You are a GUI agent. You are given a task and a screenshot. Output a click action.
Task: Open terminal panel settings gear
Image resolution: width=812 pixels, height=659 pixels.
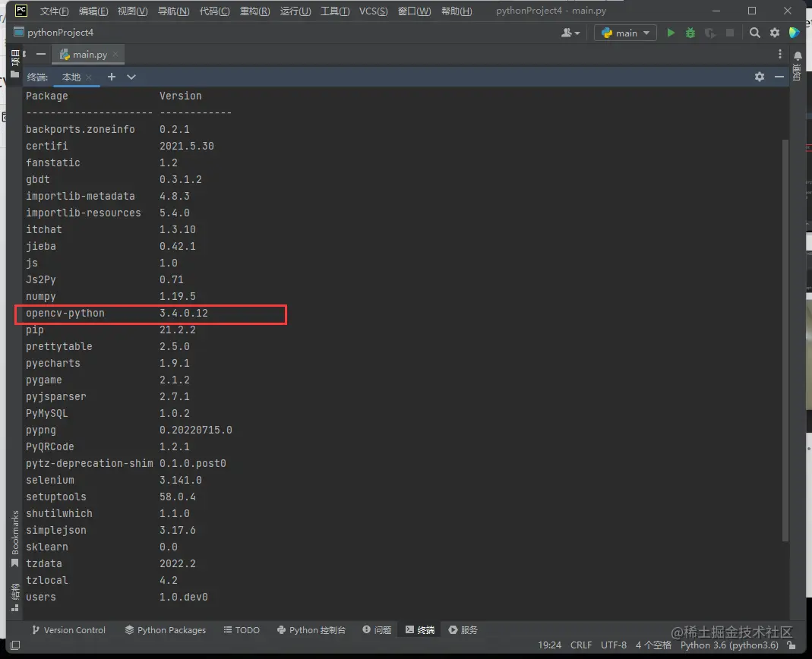[x=759, y=77]
